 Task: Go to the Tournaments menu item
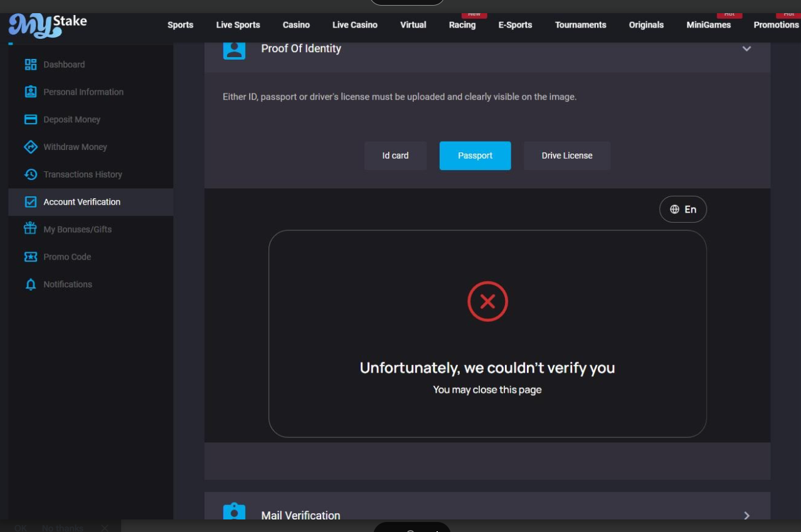click(x=580, y=25)
